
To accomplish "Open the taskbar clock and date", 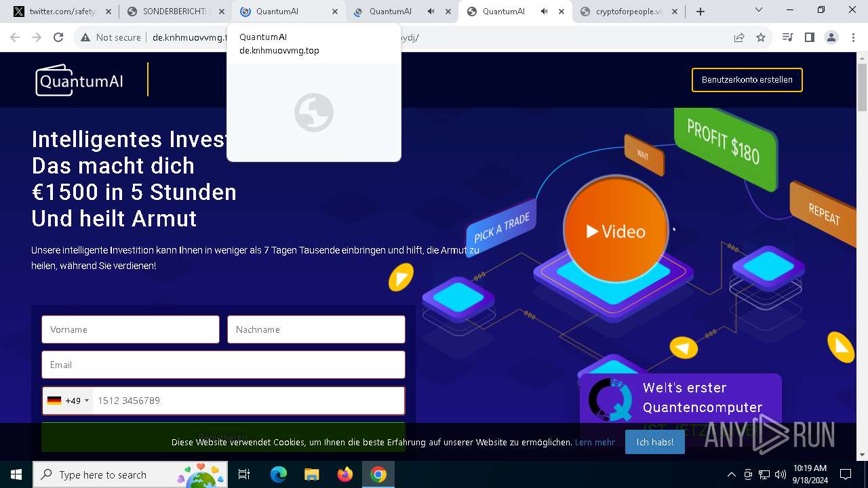I will [x=810, y=474].
